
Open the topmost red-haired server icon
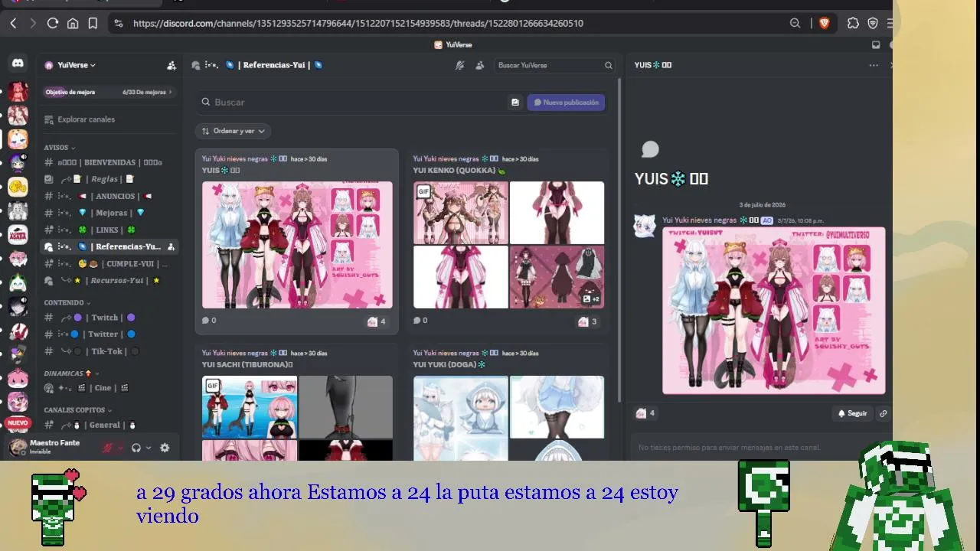[18, 92]
